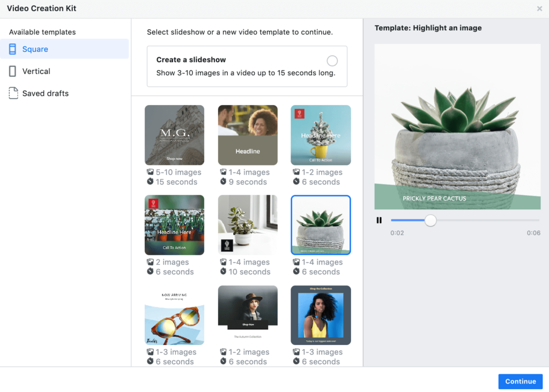Click the preview progress slider handle
549x392 pixels.
point(431,220)
